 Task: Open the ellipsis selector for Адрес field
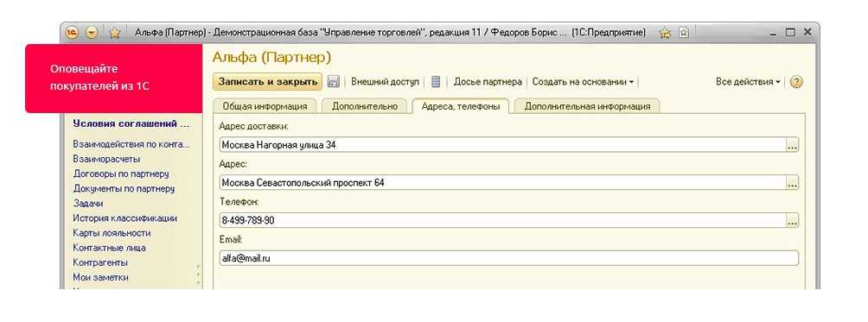point(792,183)
